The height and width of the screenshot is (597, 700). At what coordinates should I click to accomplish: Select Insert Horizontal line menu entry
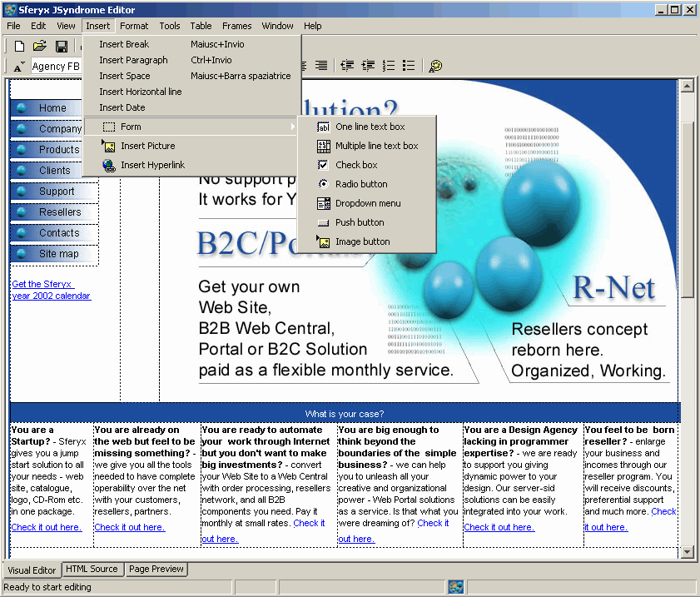click(140, 92)
